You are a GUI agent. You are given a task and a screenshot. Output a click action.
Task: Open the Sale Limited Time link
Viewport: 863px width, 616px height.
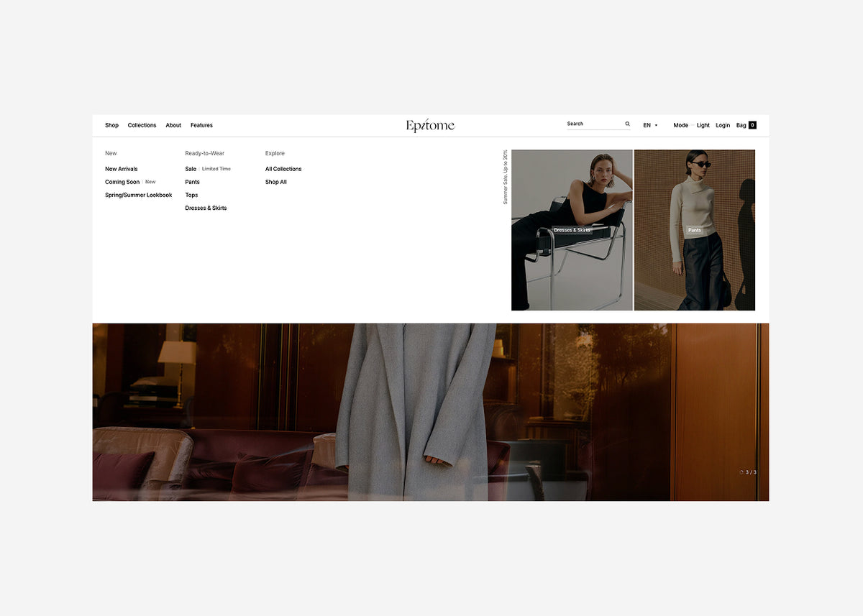point(208,169)
